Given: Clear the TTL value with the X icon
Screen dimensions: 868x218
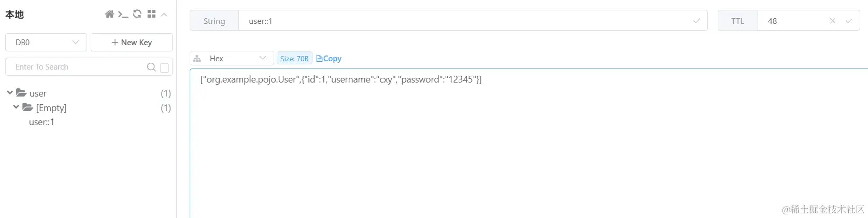Looking at the screenshot, I should tap(832, 21).
